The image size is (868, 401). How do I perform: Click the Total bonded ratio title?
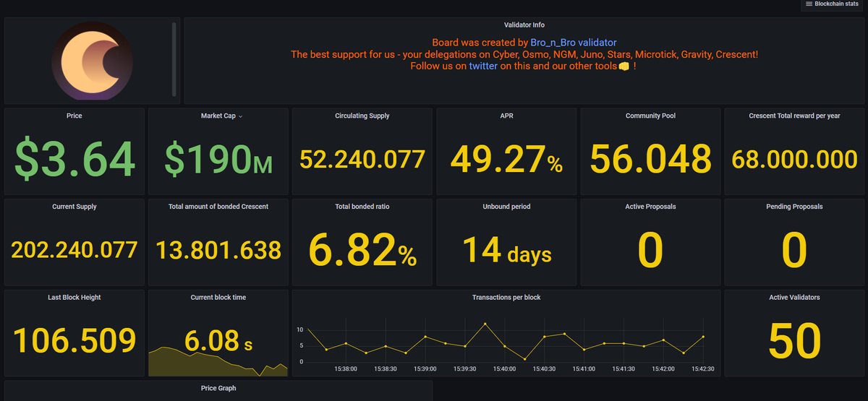[x=362, y=207]
